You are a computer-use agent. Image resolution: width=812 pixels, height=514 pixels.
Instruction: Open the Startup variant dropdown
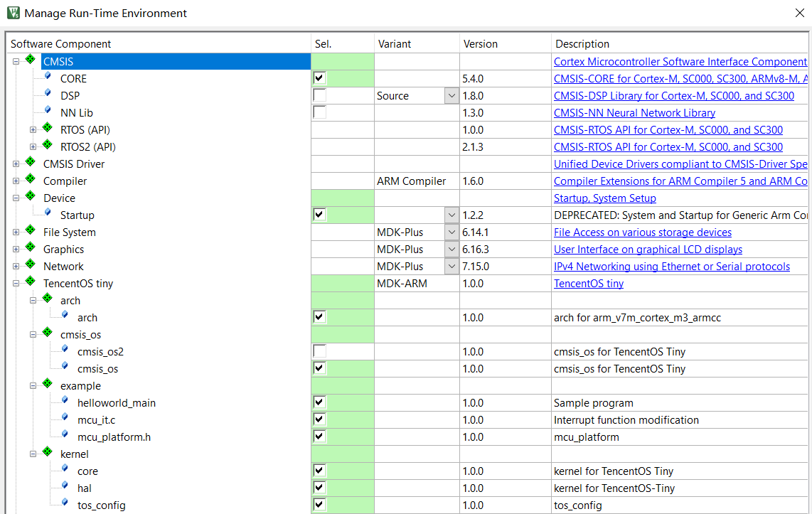tap(452, 215)
